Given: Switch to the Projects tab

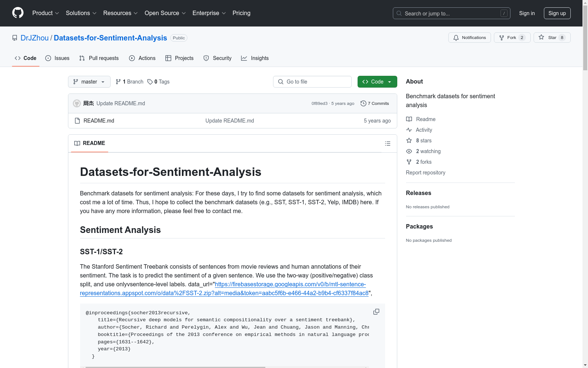Looking at the screenshot, I should (179, 58).
